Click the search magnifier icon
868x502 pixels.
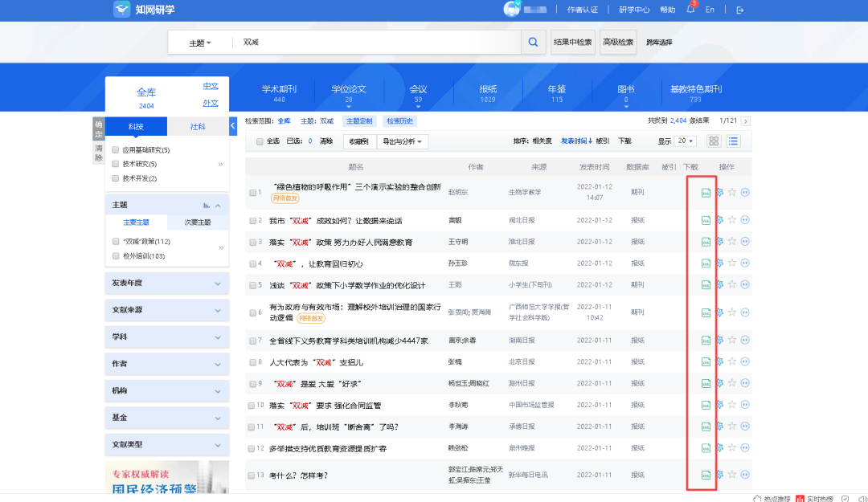[533, 42]
